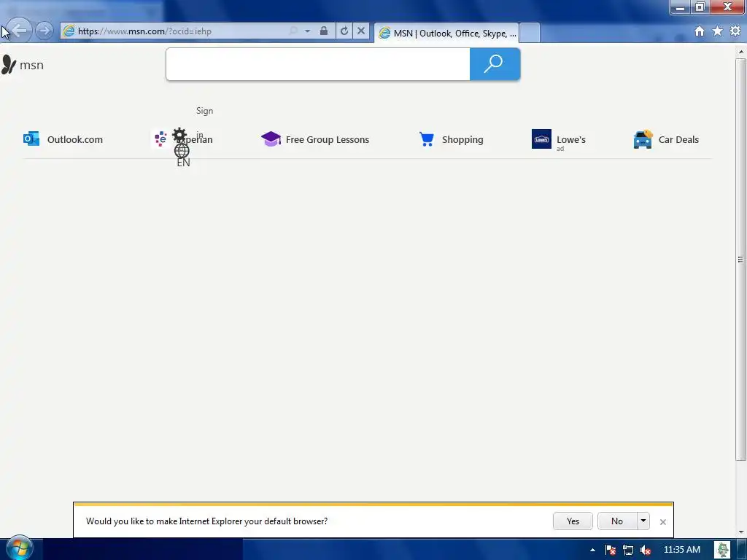
Task: Click the Lowe's logo icon
Action: [x=542, y=139]
